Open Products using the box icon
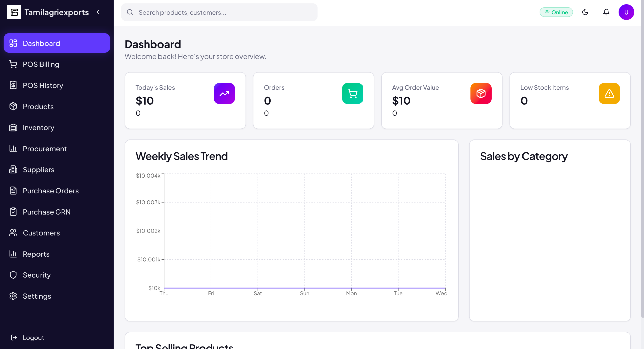The height and width of the screenshot is (349, 644). (13, 107)
